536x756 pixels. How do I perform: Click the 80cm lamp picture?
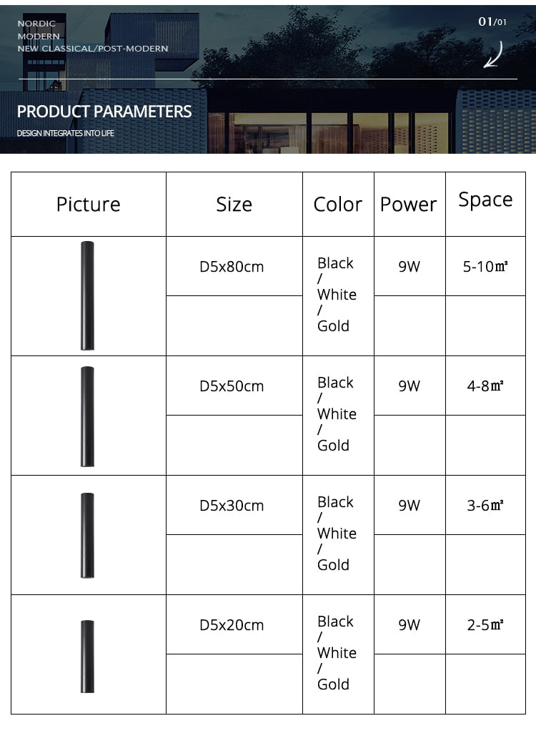point(87,295)
